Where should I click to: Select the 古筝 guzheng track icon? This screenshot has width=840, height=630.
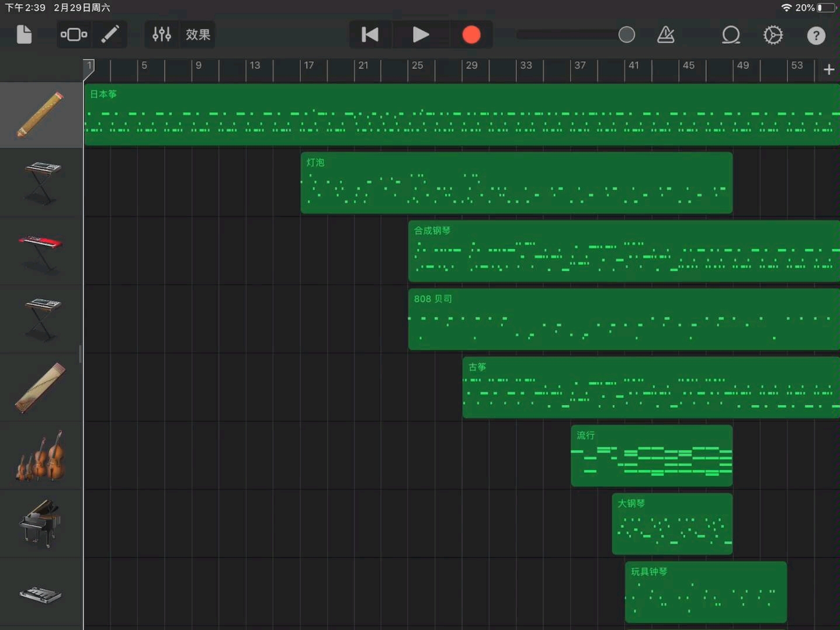click(x=40, y=387)
